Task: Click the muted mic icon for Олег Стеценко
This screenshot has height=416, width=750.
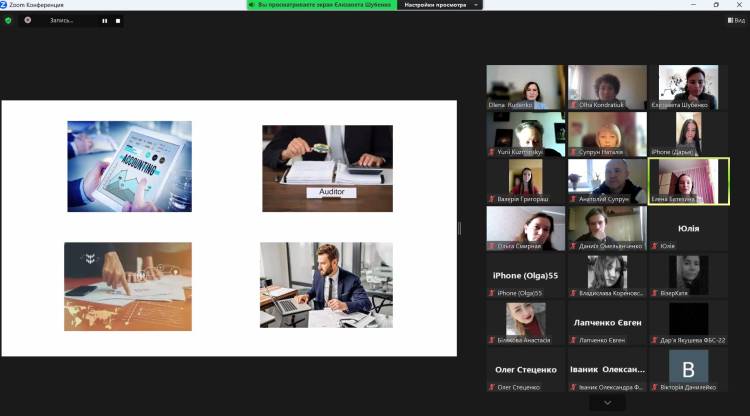Action: [x=492, y=387]
